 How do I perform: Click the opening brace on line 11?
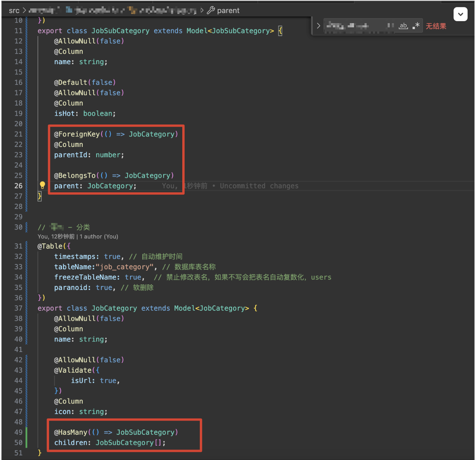(x=280, y=31)
